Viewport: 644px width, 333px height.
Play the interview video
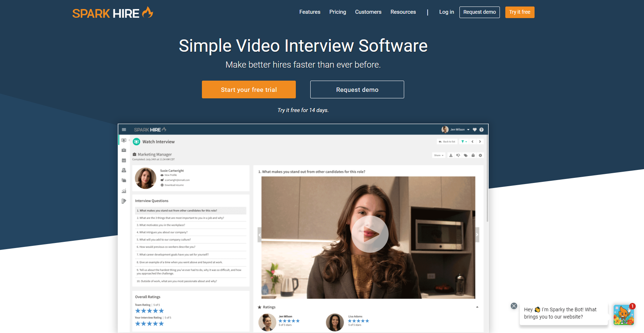pyautogui.click(x=370, y=234)
